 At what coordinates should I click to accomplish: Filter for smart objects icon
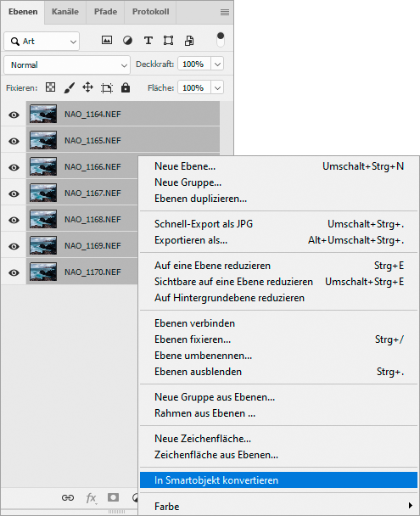click(x=189, y=41)
